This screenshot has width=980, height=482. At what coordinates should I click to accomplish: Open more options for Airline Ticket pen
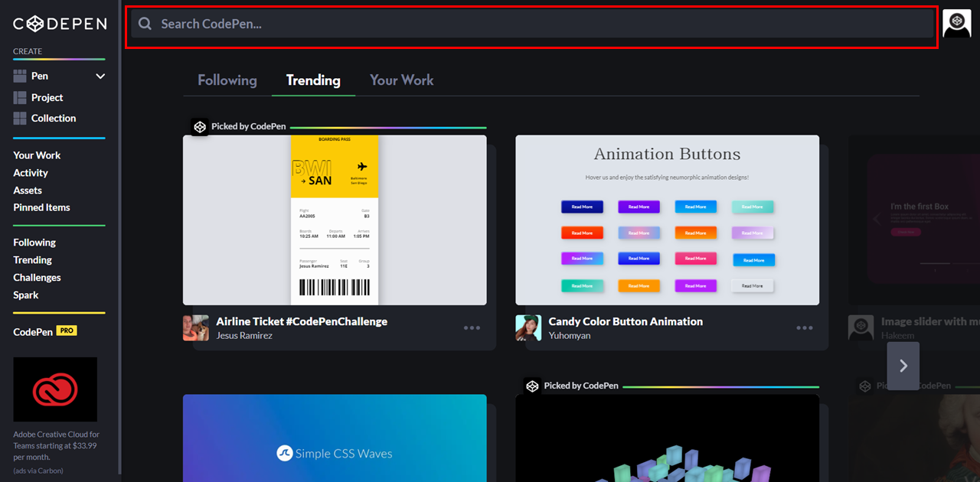(472, 328)
